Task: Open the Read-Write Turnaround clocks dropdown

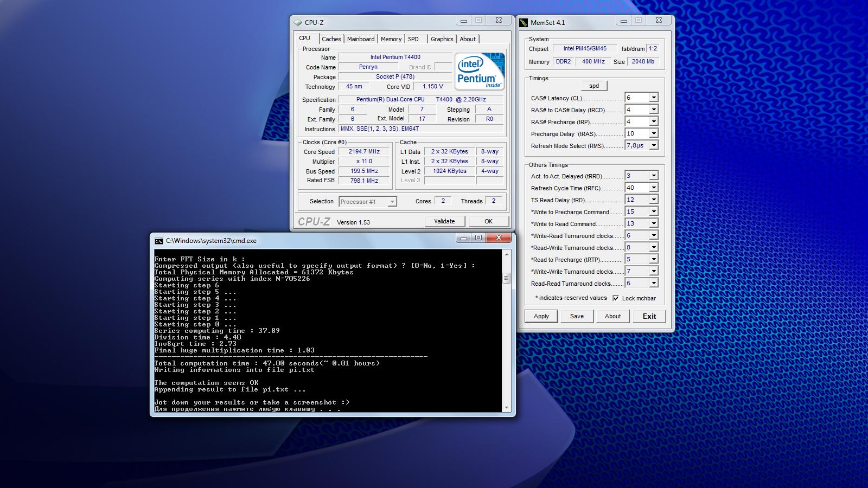Action: coord(654,248)
